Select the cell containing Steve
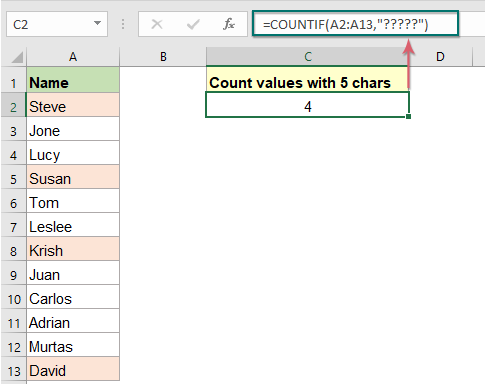Image resolution: width=485 pixels, height=384 pixels. click(x=73, y=107)
